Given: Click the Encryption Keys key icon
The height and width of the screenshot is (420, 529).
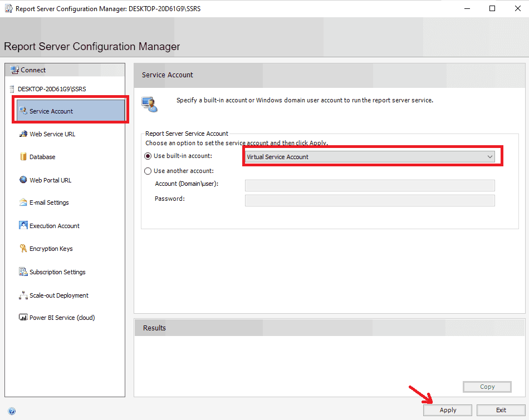Looking at the screenshot, I should tap(23, 249).
